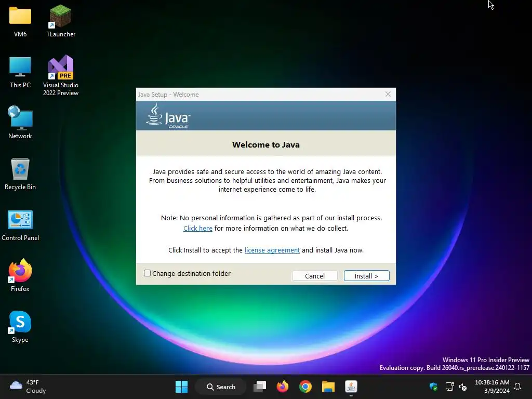Open the Windows Start menu
Image resolution: width=532 pixels, height=399 pixels.
click(x=181, y=387)
